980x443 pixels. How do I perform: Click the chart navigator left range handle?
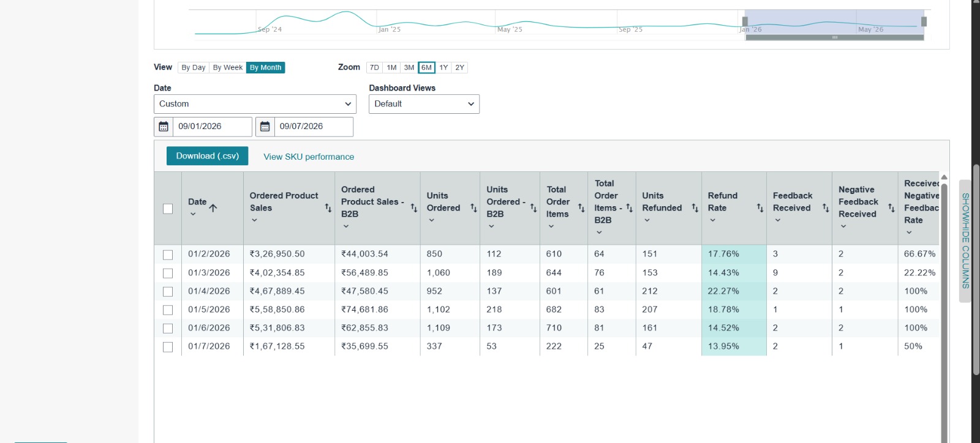pos(745,21)
